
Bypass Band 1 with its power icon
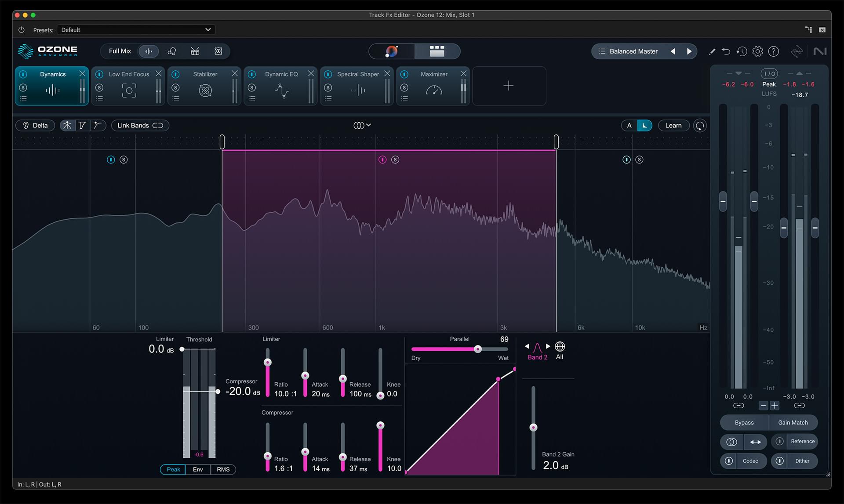click(x=111, y=160)
